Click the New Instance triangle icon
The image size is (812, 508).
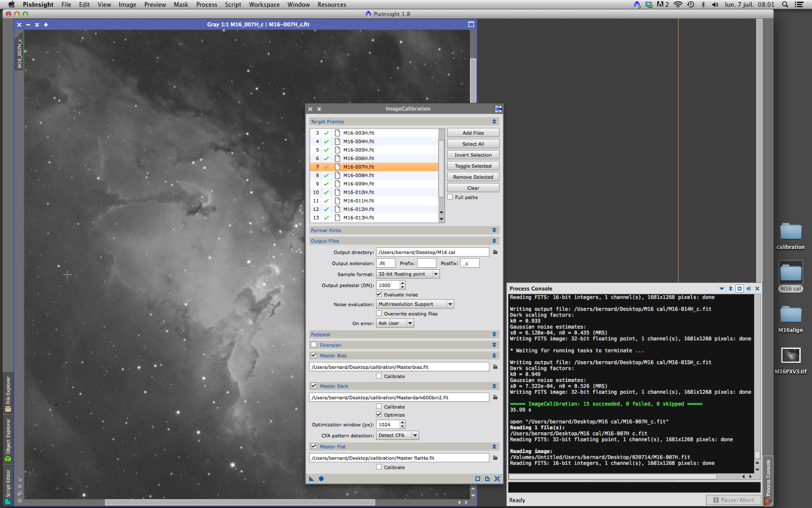tap(312, 479)
